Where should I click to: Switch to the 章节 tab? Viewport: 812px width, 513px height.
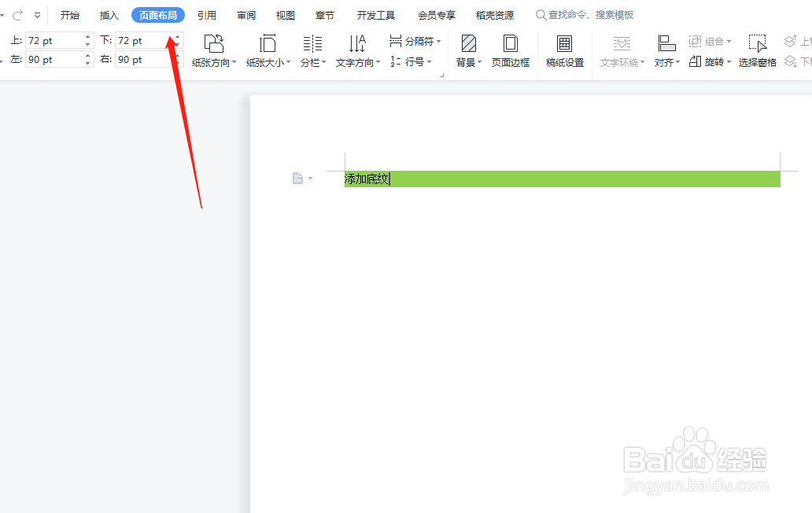tap(325, 15)
